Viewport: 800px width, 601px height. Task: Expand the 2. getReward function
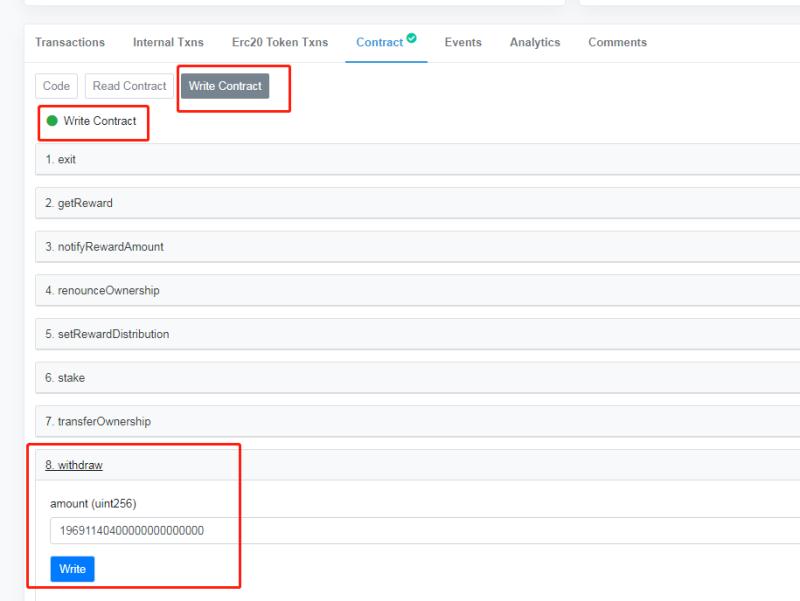point(417,203)
